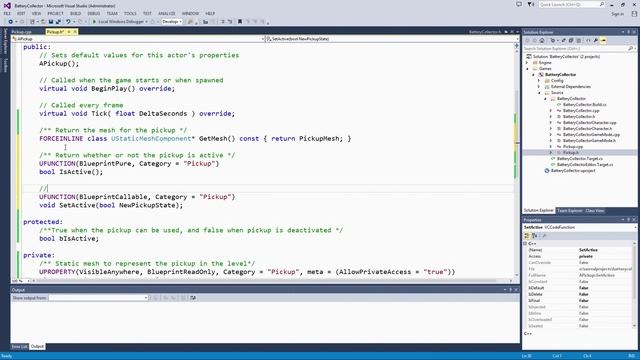The width and height of the screenshot is (640, 360).
Task: Collapse the Source folder
Action: coord(539,93)
